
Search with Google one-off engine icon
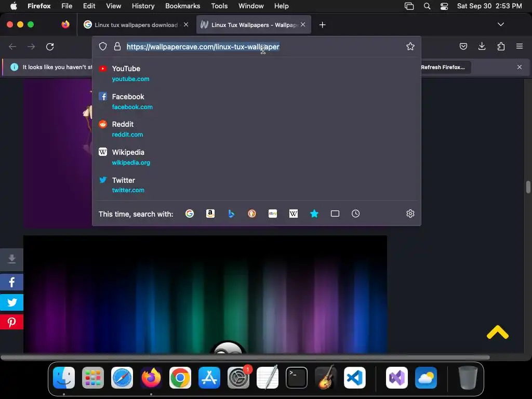point(190,214)
